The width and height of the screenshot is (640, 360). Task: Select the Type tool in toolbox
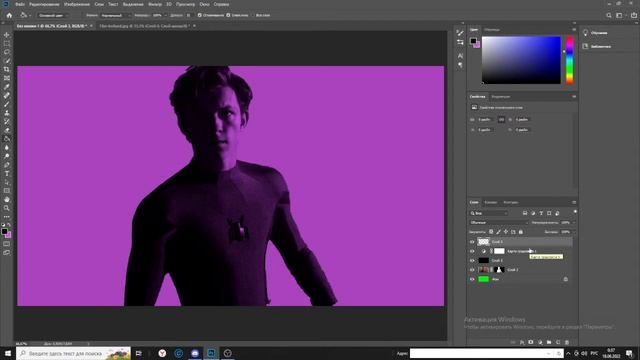(x=7, y=173)
